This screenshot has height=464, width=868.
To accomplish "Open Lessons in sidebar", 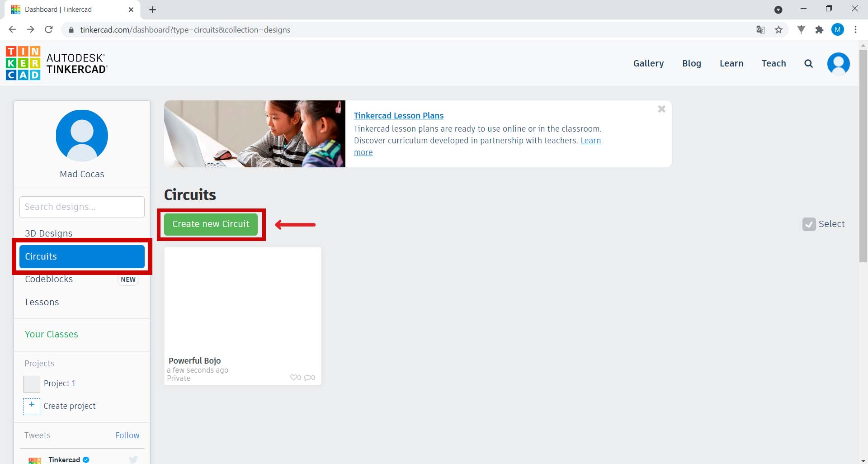I will (x=42, y=302).
